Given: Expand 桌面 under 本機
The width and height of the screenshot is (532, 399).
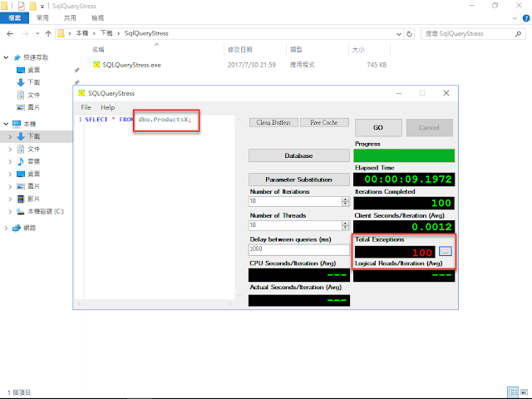Looking at the screenshot, I should pos(10,174).
